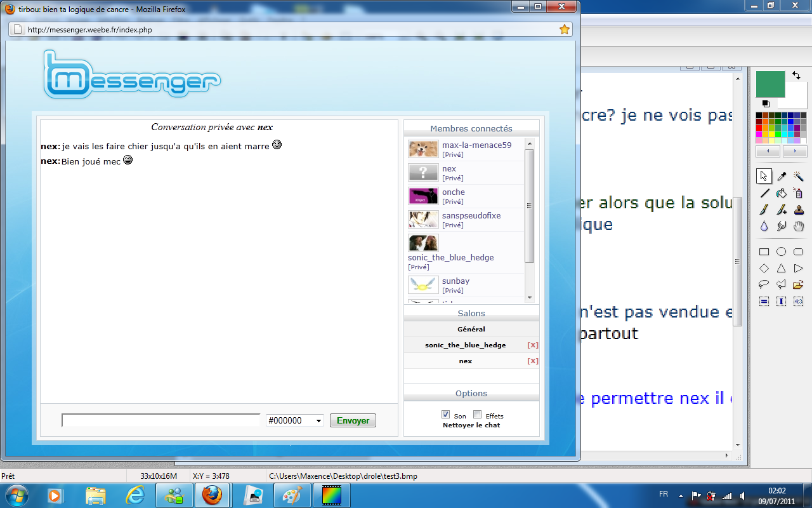Open Windows Explorer folder on taskbar

pyautogui.click(x=96, y=495)
